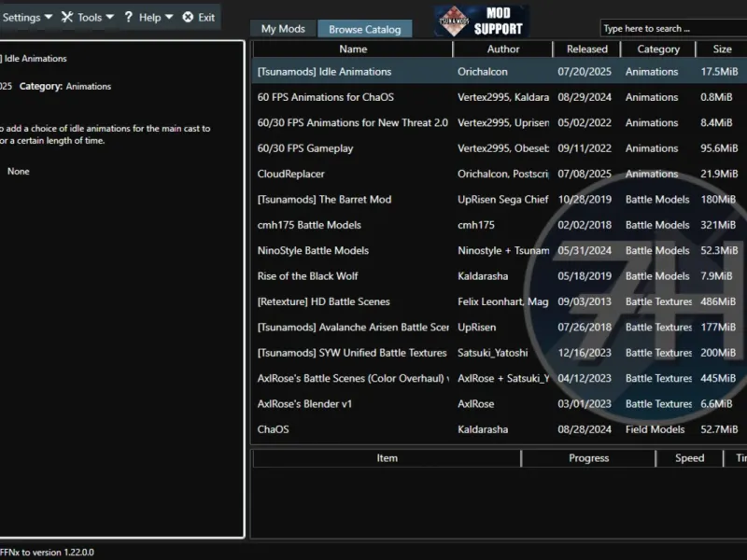Image resolution: width=747 pixels, height=560 pixels.
Task: Click the Exit circle-x icon
Action: 189,17
